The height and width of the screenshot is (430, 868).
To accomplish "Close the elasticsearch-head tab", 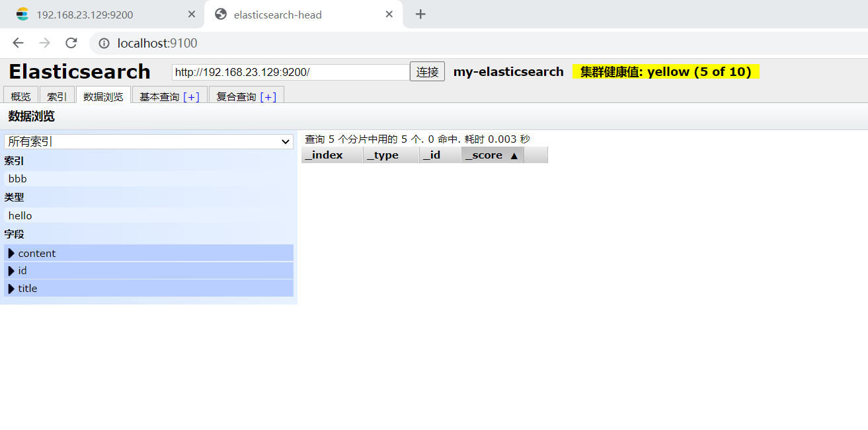I will [389, 14].
